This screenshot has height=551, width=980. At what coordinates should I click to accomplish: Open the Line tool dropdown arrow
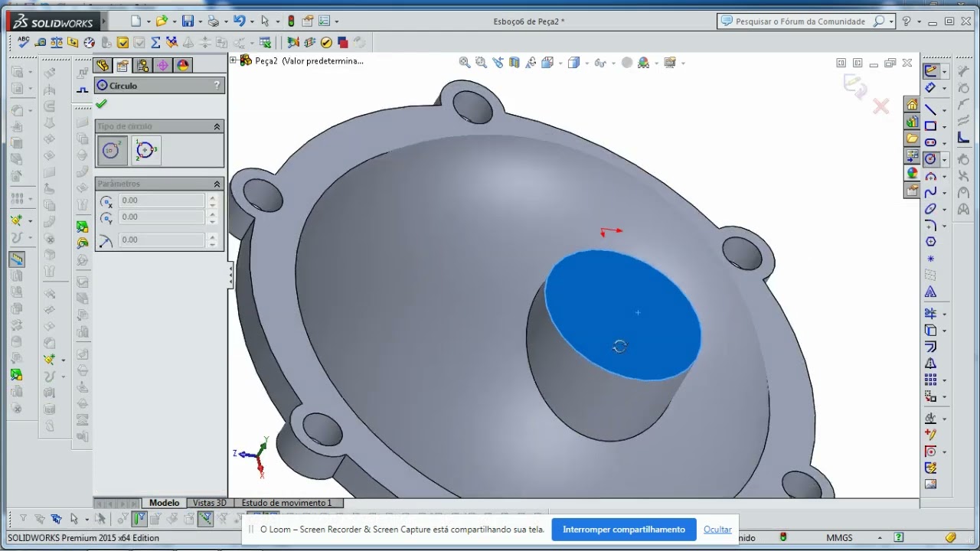[x=944, y=110]
